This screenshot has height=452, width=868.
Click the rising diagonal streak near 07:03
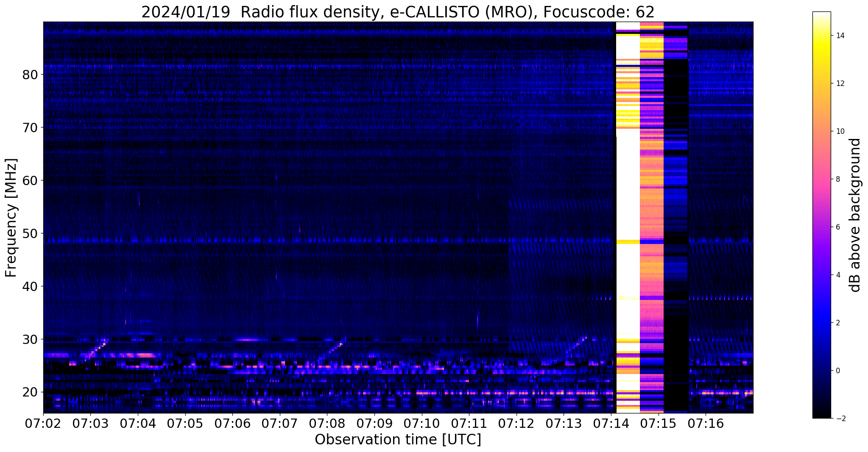96,349
